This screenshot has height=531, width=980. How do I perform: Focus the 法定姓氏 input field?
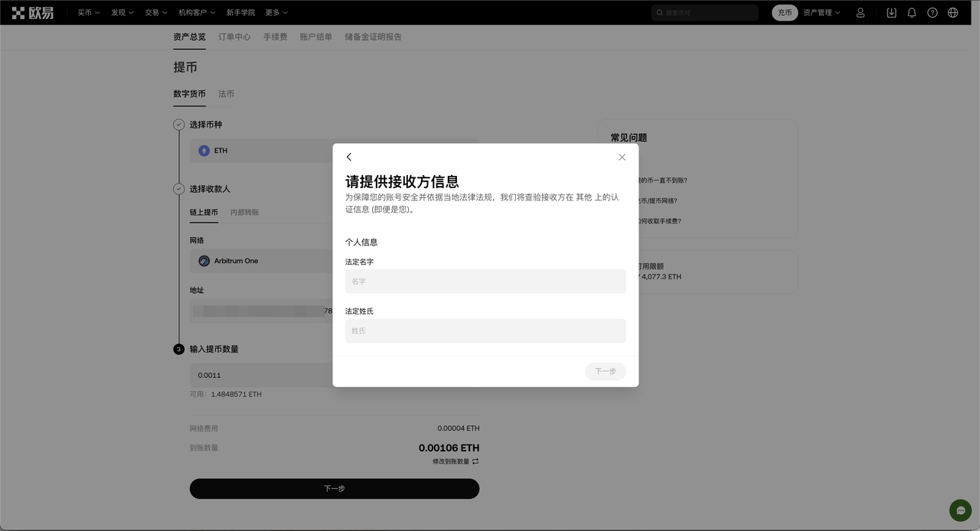click(485, 331)
